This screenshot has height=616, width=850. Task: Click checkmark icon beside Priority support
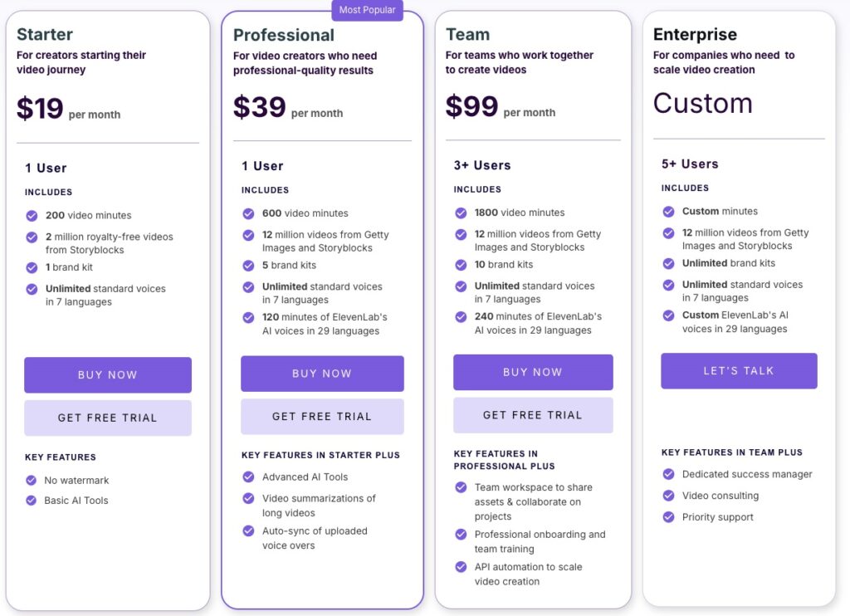click(x=668, y=517)
